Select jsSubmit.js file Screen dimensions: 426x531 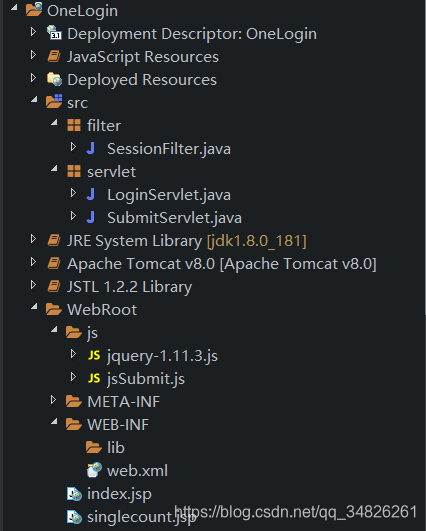[x=146, y=379]
